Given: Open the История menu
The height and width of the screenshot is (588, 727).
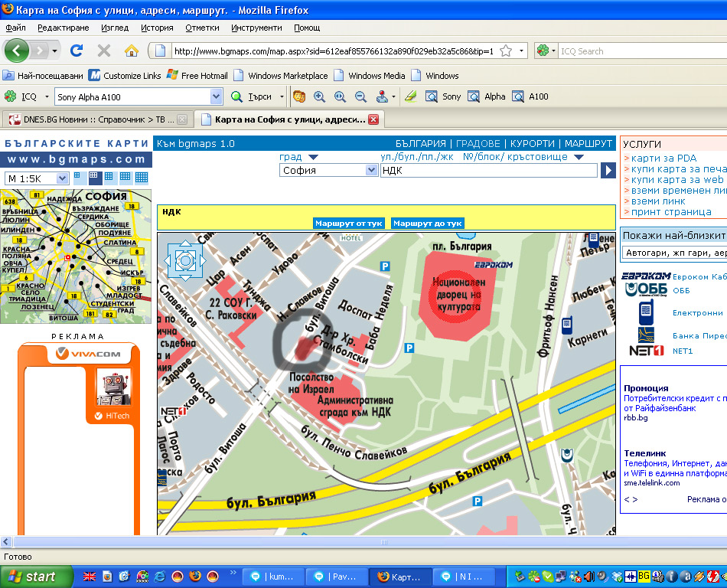Looking at the screenshot, I should point(157,28).
